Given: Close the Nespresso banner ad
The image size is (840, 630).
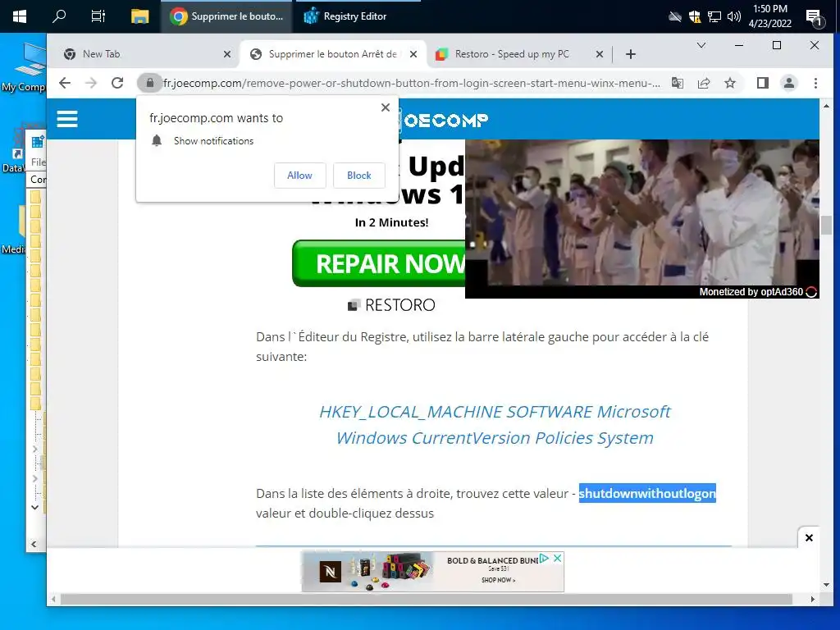Looking at the screenshot, I should click(557, 558).
